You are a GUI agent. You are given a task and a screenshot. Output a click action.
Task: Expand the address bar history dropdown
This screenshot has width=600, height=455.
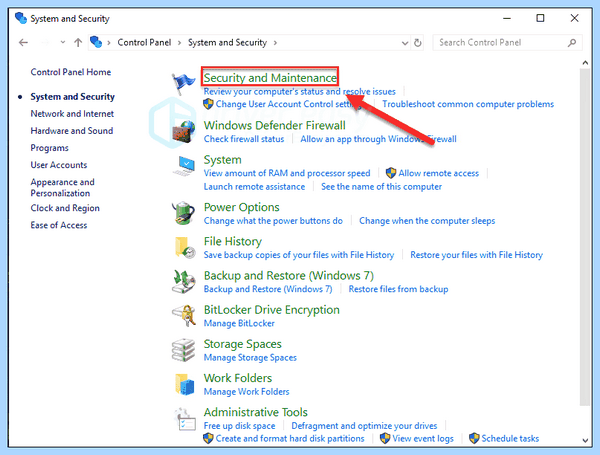coord(405,43)
